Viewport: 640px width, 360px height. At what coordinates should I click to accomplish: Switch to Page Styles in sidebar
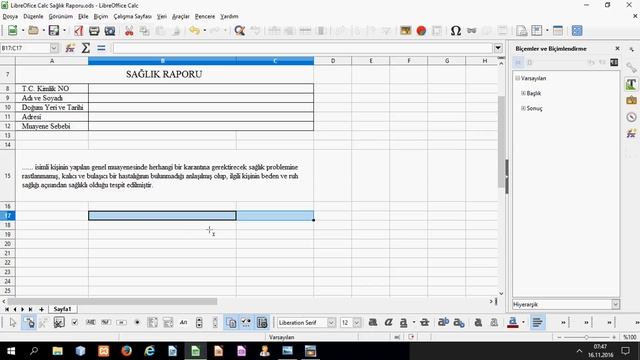click(x=530, y=62)
